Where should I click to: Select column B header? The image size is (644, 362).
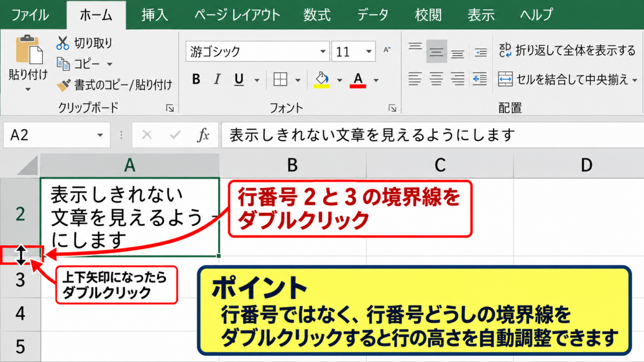293,165
